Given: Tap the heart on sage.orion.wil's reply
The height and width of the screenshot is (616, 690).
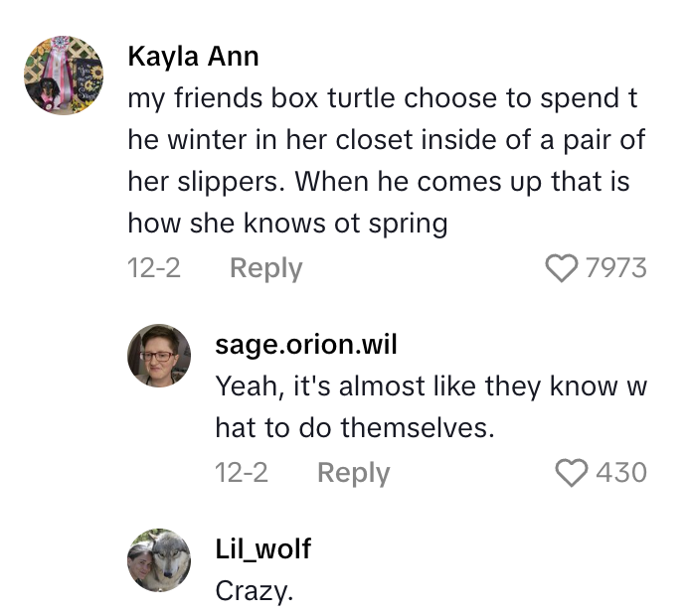Looking at the screenshot, I should tap(571, 472).
